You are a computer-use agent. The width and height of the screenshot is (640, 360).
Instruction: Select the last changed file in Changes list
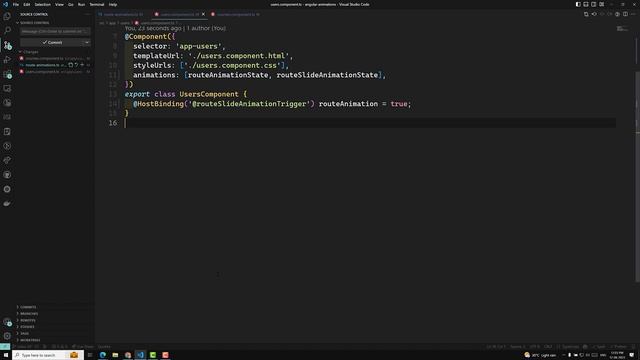point(42,71)
